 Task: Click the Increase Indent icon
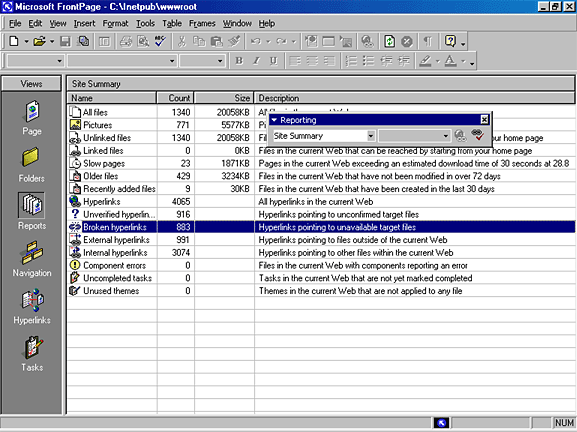pyautogui.click(x=404, y=61)
